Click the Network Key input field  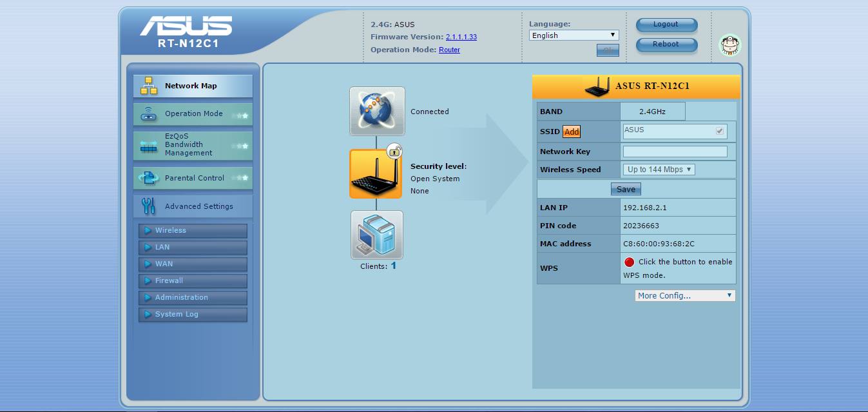675,152
